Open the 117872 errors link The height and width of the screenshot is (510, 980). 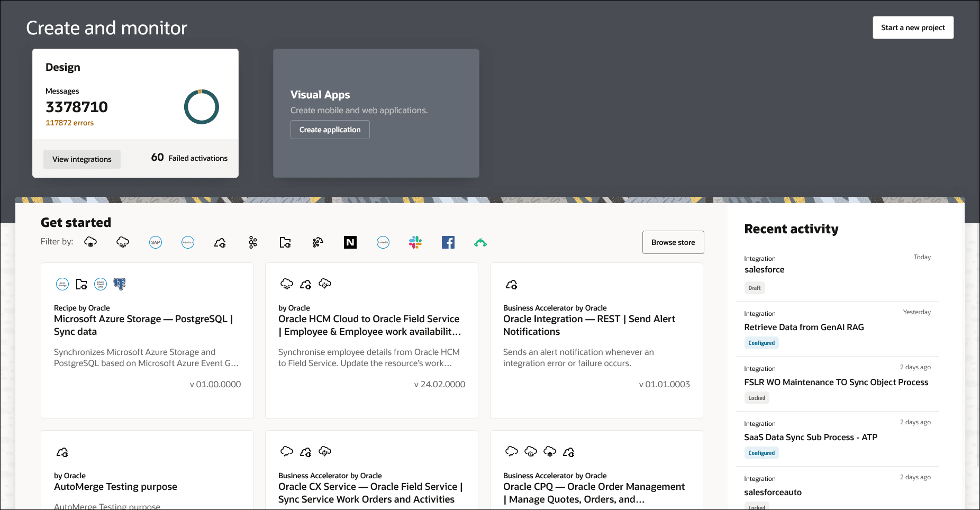69,123
